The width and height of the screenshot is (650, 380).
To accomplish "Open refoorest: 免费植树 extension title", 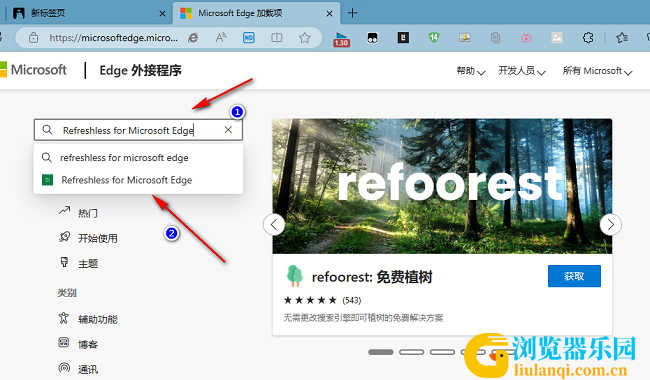I will [x=372, y=277].
